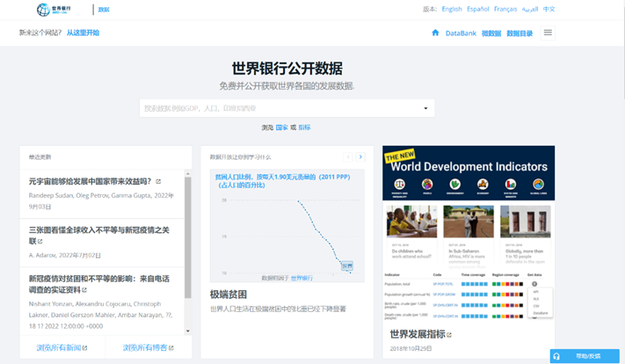
Task: Switch language to Español
Action: coord(478,9)
